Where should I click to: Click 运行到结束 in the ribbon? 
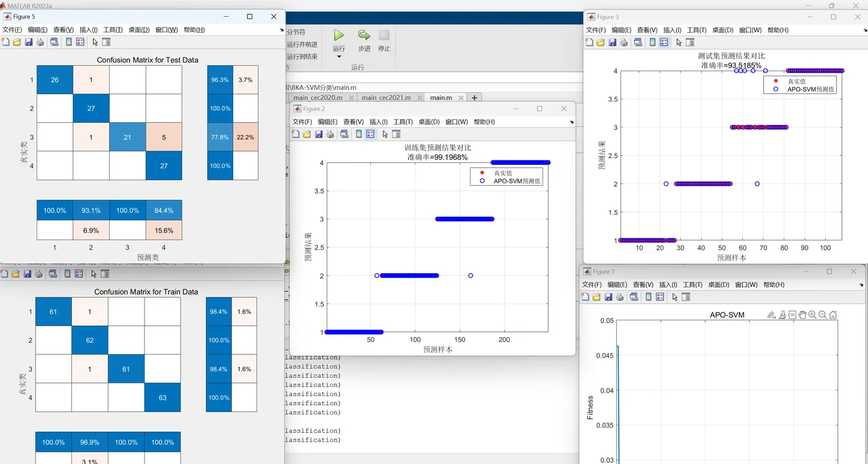tap(302, 56)
